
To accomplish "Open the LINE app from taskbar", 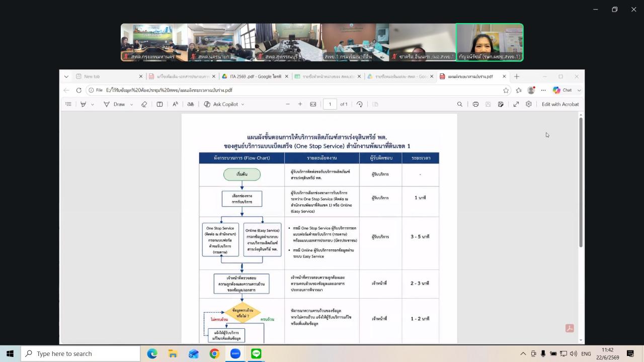I will (256, 353).
